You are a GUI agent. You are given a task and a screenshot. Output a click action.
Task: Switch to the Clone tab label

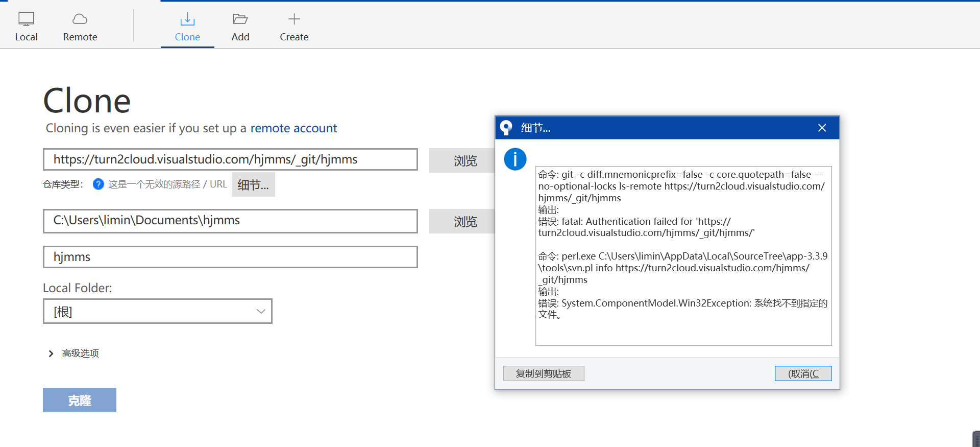(x=187, y=37)
